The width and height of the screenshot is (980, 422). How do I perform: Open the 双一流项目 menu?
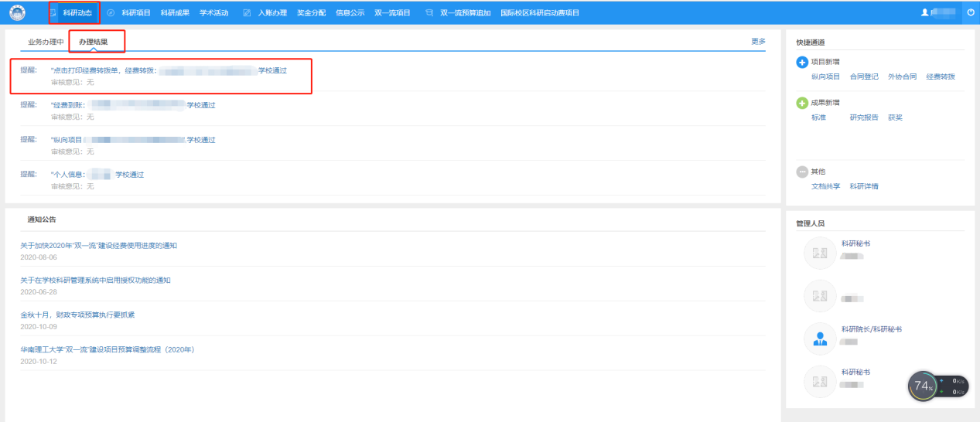pyautogui.click(x=393, y=13)
